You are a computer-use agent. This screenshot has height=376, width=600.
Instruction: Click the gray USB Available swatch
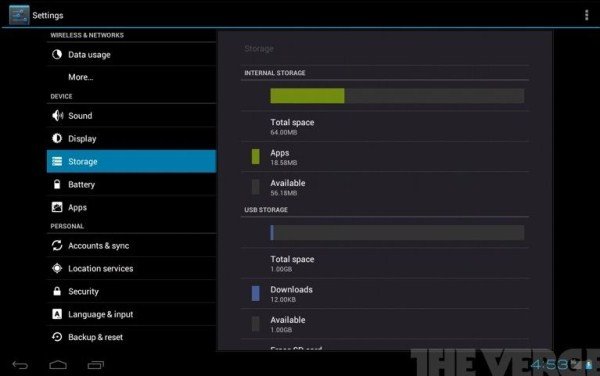coord(256,324)
